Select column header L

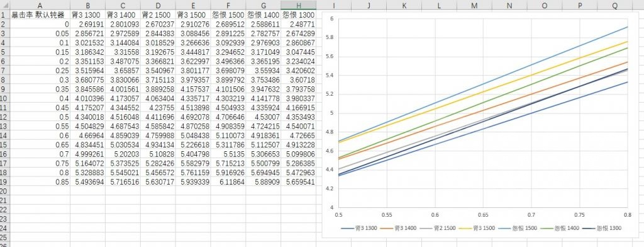pos(439,5)
